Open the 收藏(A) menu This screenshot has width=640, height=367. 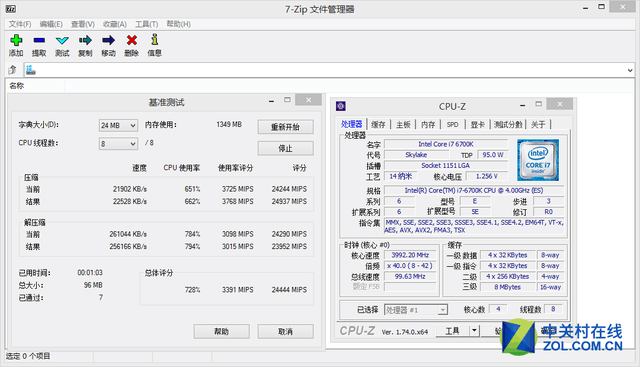(115, 24)
